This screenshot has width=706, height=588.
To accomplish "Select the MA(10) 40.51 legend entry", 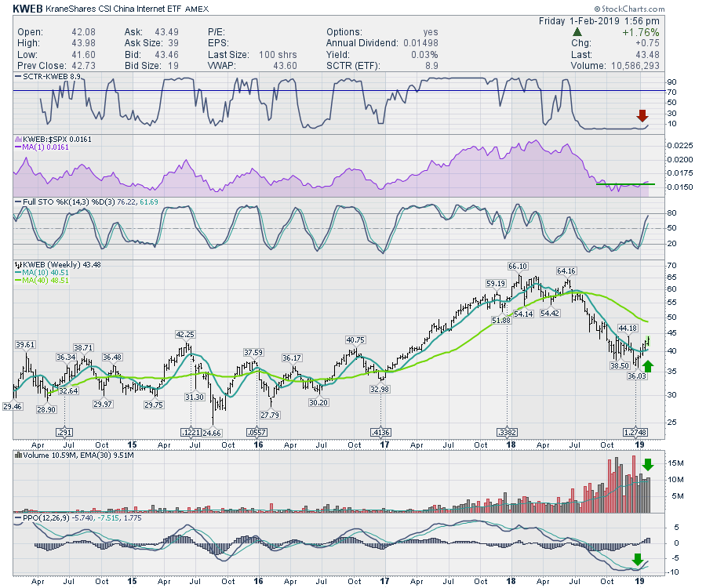I will [42, 273].
